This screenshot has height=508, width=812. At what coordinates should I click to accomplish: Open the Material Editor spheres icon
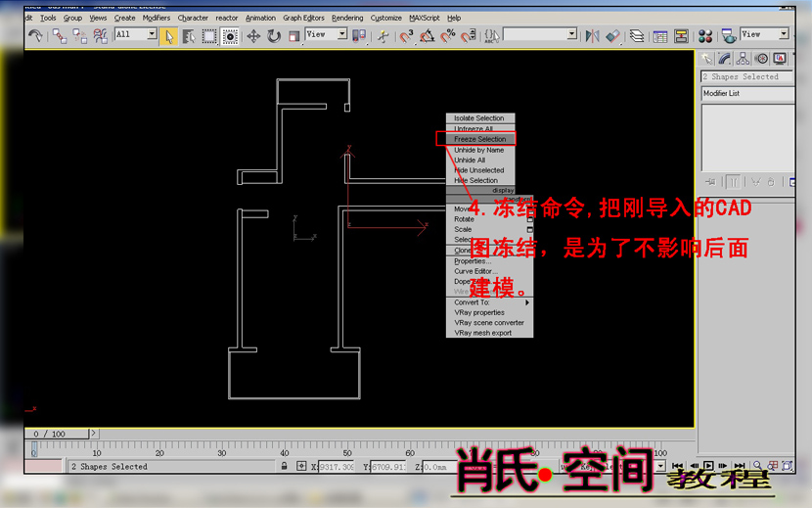[705, 36]
